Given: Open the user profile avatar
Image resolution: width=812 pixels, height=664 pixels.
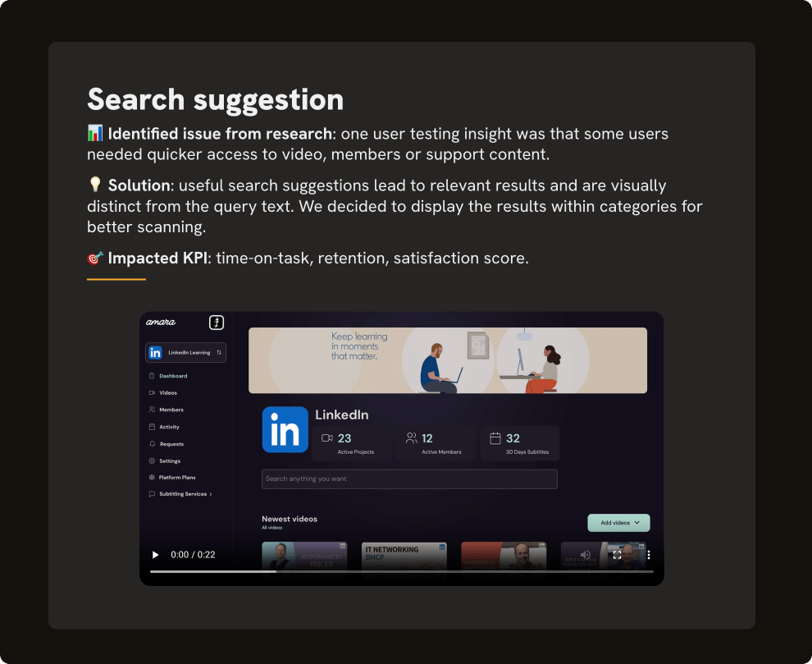Looking at the screenshot, I should (x=217, y=323).
